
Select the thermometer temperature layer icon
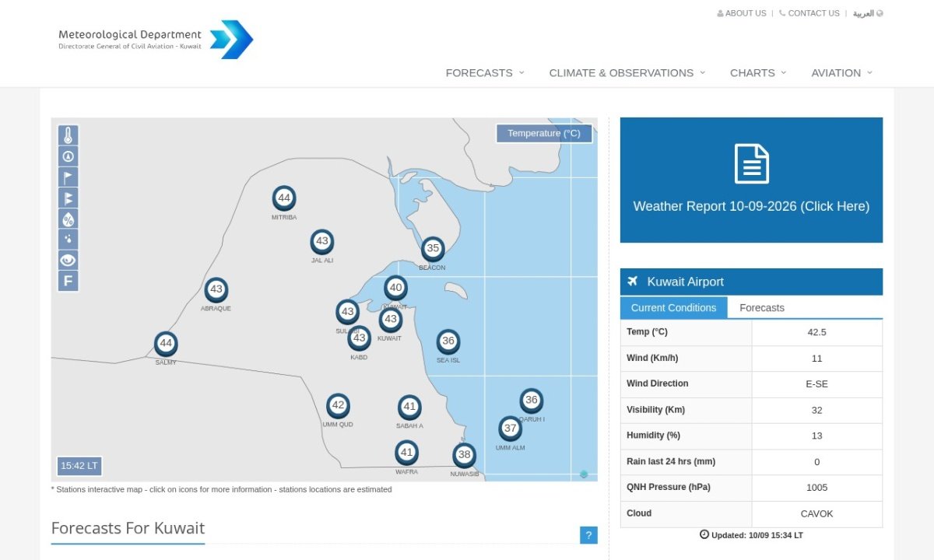(x=68, y=135)
